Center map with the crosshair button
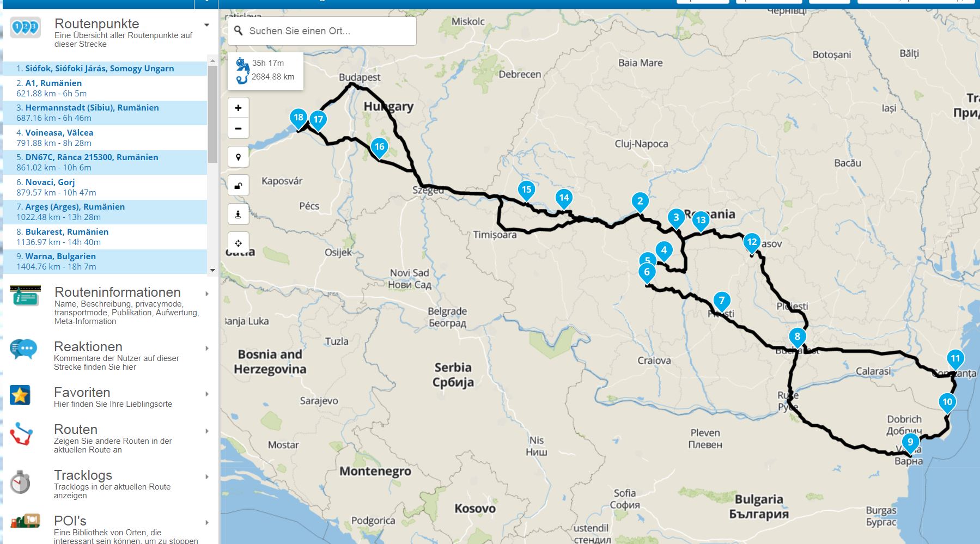The image size is (980, 544). [238, 243]
